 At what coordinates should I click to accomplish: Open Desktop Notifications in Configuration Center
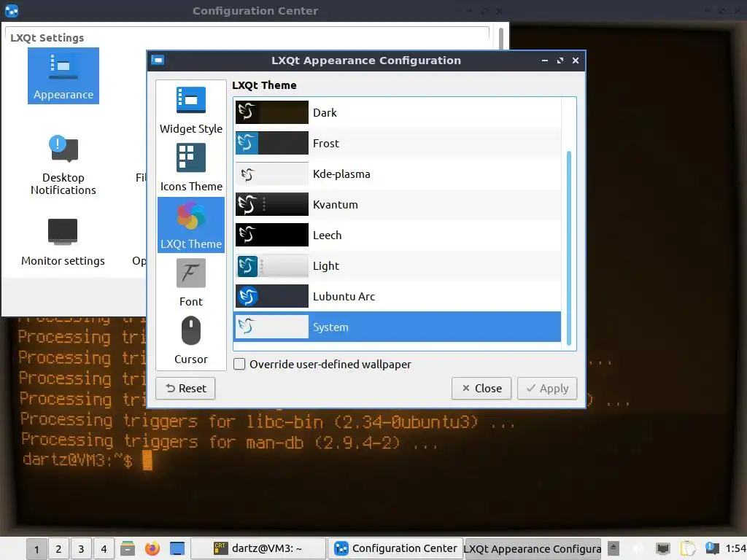tap(63, 164)
